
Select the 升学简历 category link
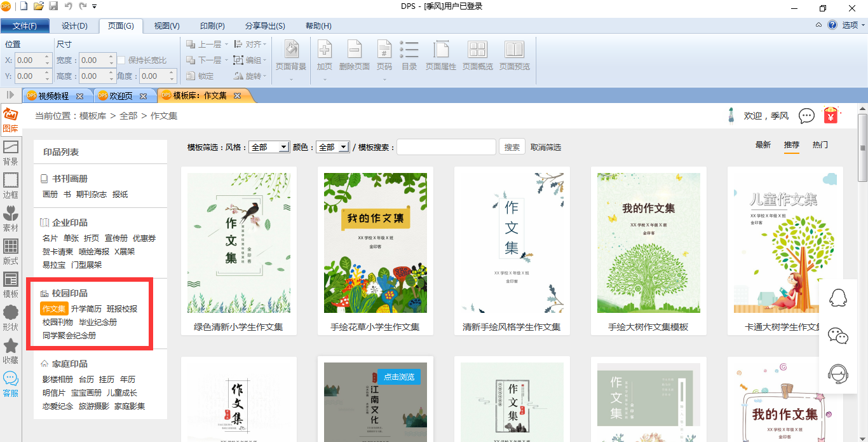pyautogui.click(x=86, y=309)
